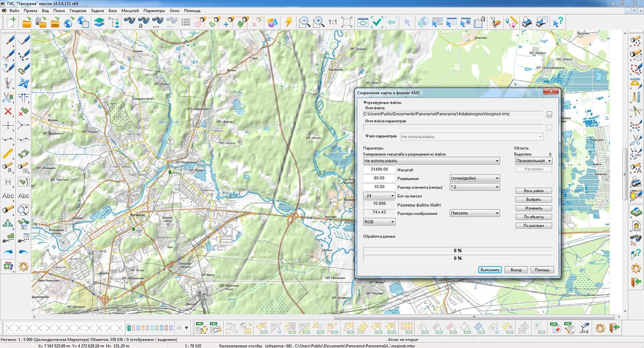644x348 pixels.
Task: Open the Геодезия menu
Action: pos(77,10)
